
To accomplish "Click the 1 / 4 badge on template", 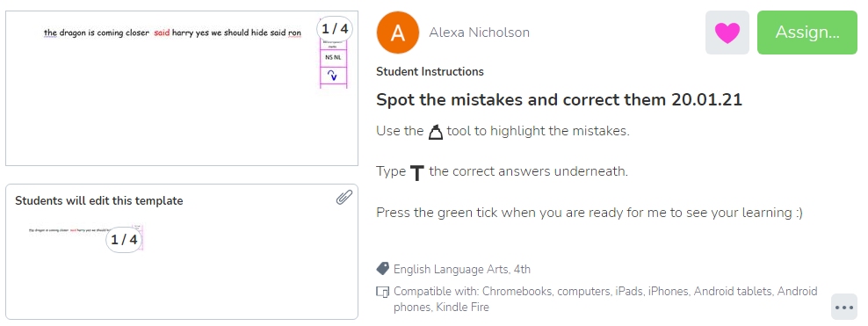I will coord(124,240).
